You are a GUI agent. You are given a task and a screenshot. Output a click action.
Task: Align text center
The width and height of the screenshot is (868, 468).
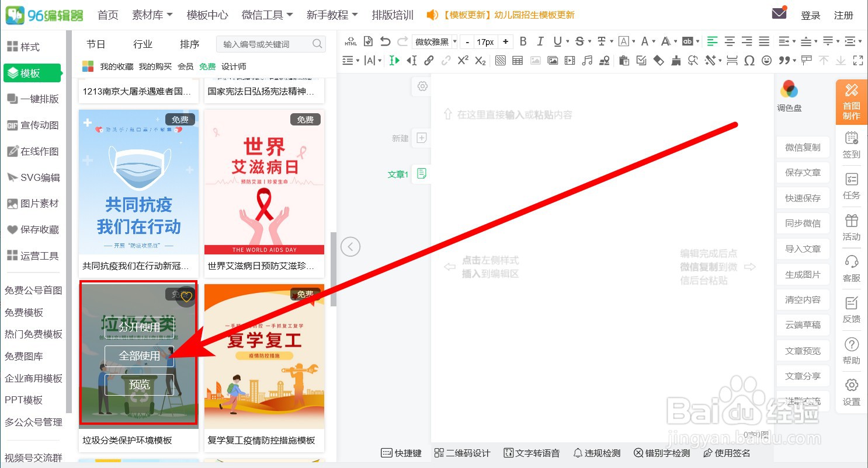click(x=730, y=41)
